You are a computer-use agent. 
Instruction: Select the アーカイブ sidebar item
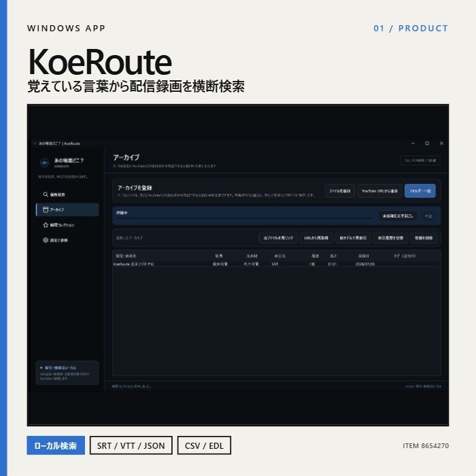click(x=67, y=209)
